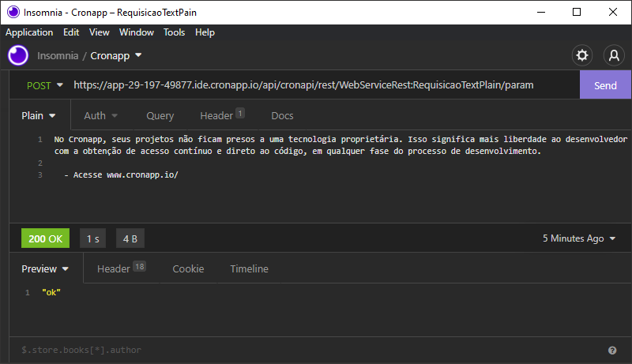Switch to the request Header tab
The height and width of the screenshot is (364, 632).
coord(222,115)
